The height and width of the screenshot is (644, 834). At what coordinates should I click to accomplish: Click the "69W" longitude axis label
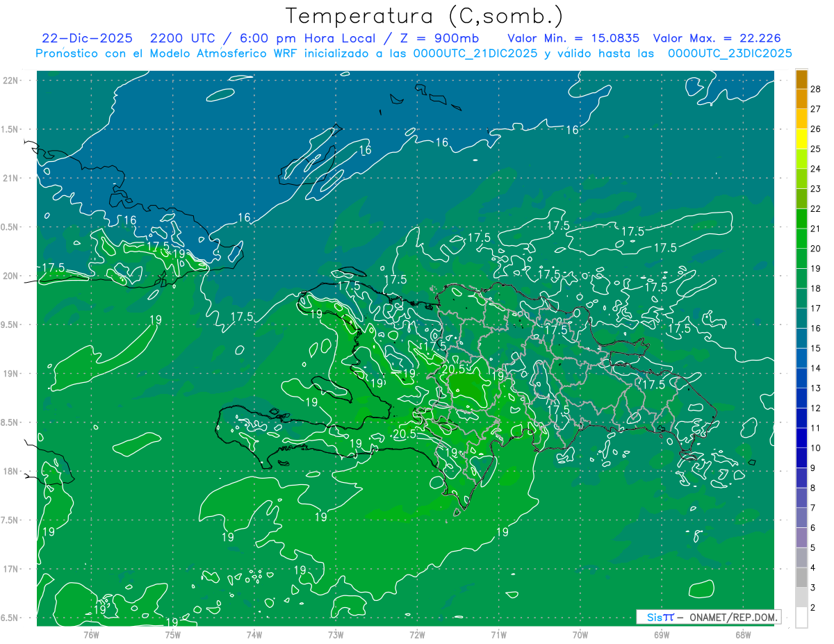[662, 634]
